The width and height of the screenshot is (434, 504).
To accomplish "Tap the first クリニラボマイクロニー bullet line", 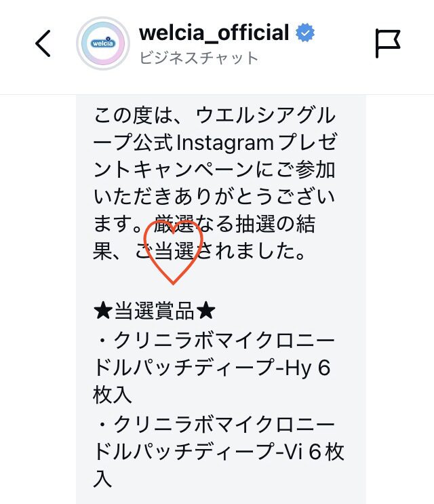I will pyautogui.click(x=215, y=341).
